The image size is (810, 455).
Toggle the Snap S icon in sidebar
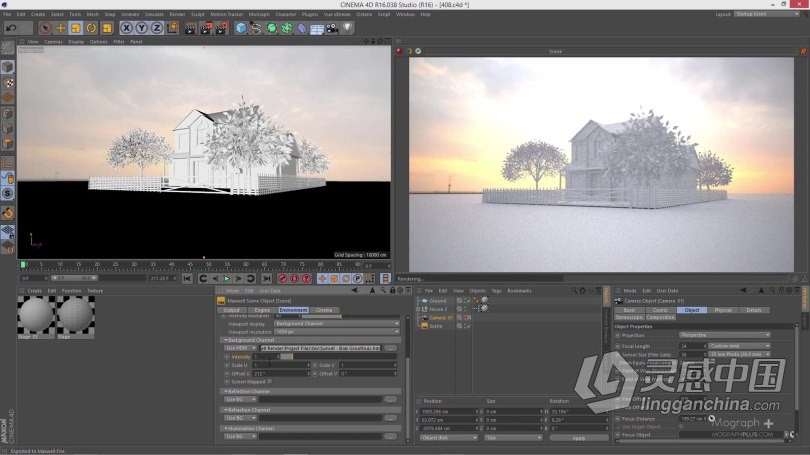(8, 194)
